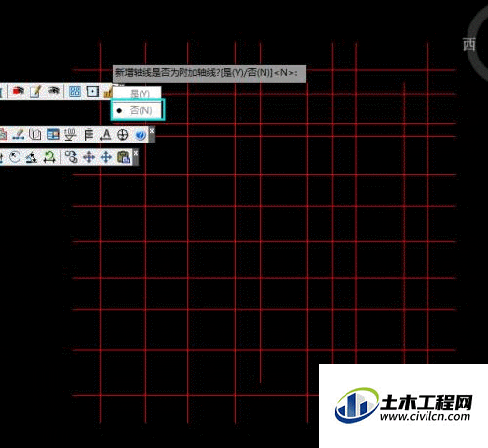Open the blue round help icon
This screenshot has height=448, width=488.
click(x=141, y=135)
